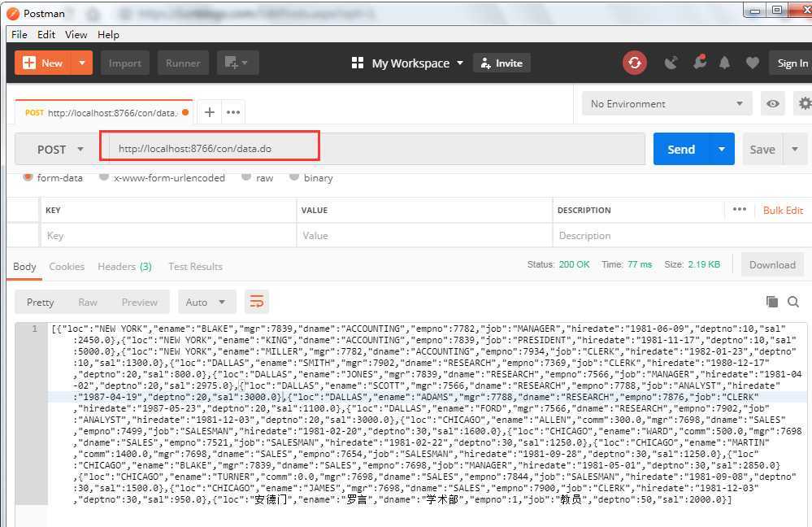Switch to Pretty response view
The image size is (812, 527).
pos(41,302)
